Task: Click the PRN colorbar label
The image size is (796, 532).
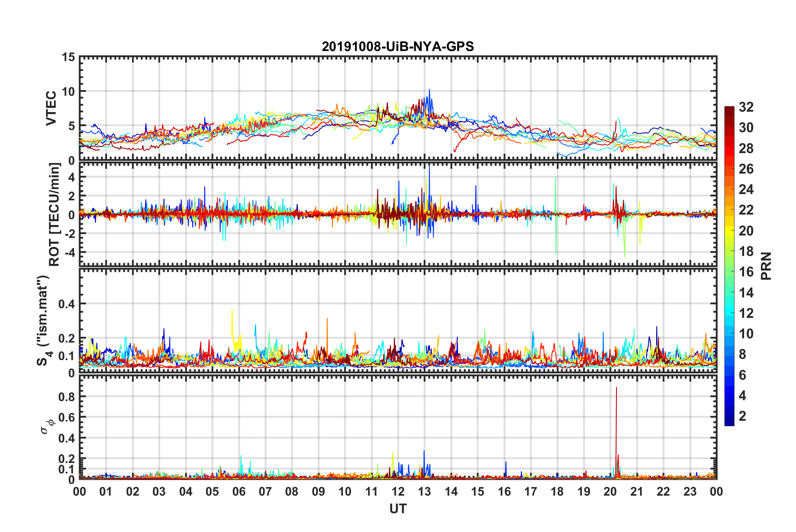Action: [766, 266]
